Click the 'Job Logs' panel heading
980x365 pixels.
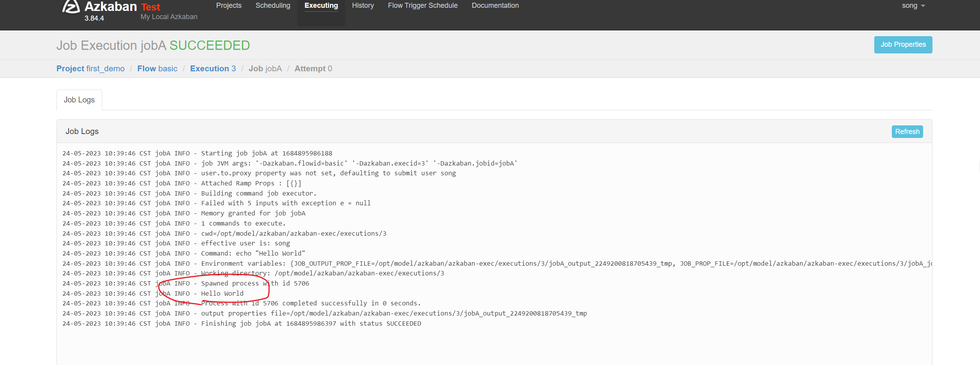[x=82, y=131]
